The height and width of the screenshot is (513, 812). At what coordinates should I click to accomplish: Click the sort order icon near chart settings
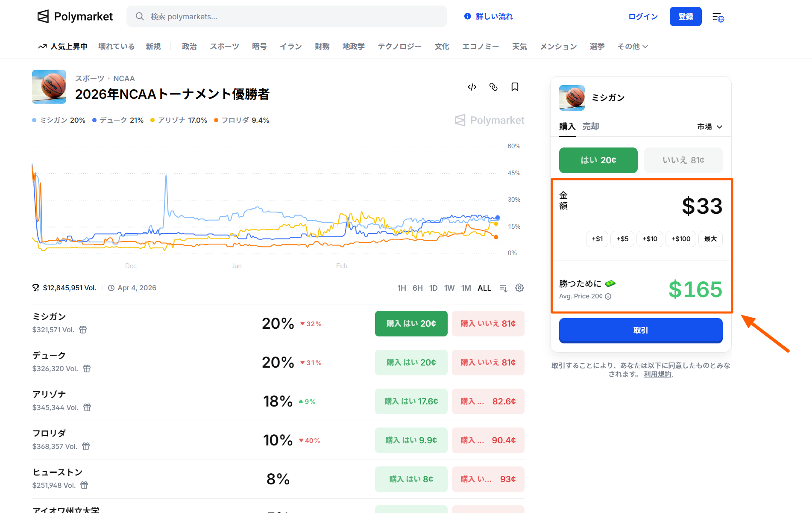[x=503, y=288]
